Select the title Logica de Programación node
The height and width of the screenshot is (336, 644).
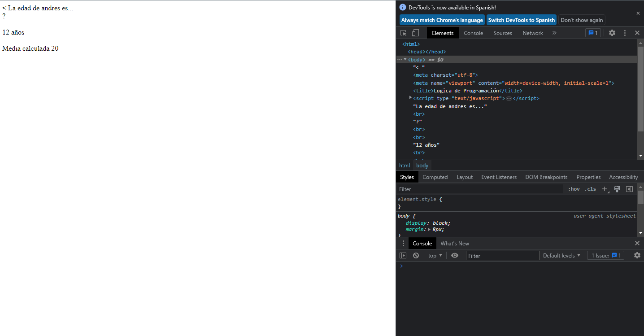[x=467, y=91]
